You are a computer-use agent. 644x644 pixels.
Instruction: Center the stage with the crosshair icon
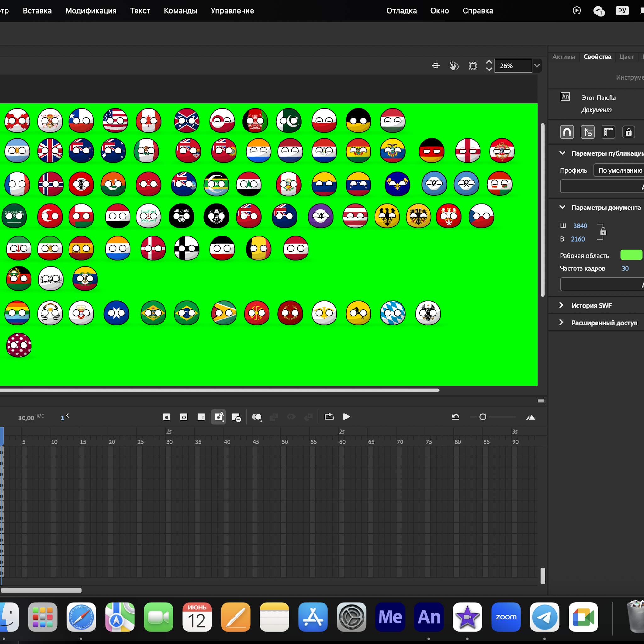click(x=436, y=66)
